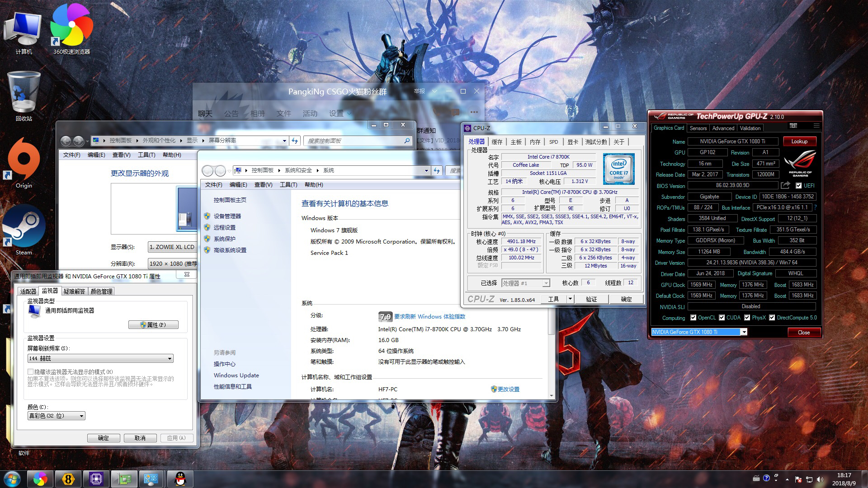Click Bus Interface question mark icon
The height and width of the screenshot is (488, 868).
[815, 207]
